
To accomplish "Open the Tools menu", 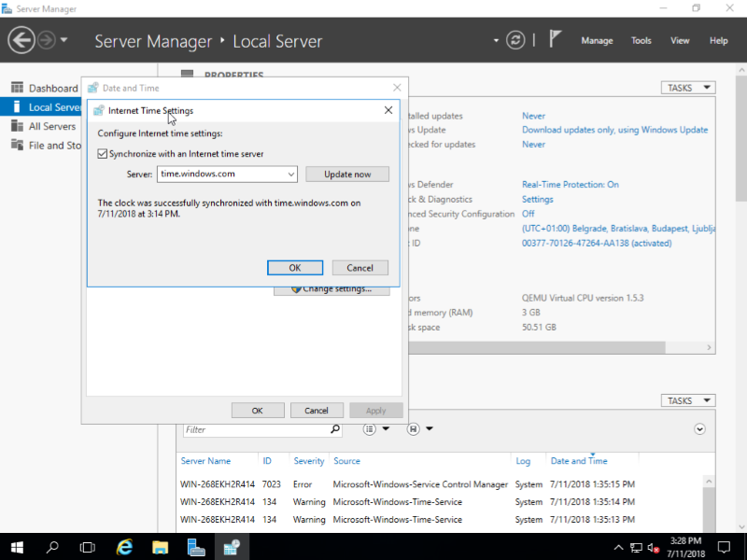I will tap(641, 41).
